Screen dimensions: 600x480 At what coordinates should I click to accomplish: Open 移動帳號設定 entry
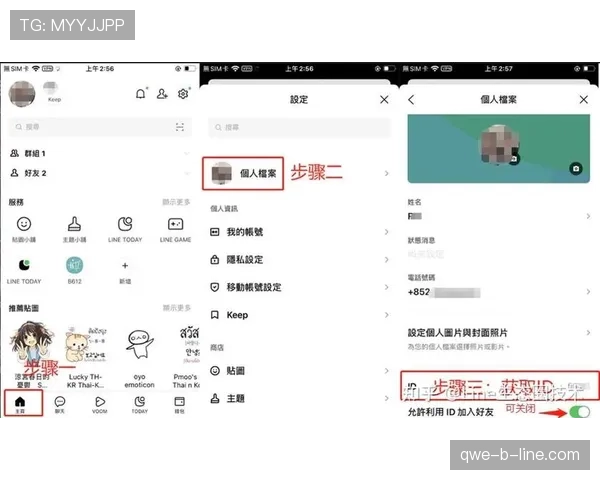pos(300,287)
